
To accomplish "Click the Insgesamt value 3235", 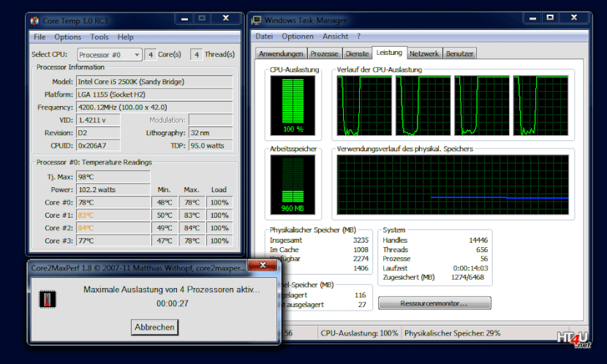I will click(x=361, y=240).
